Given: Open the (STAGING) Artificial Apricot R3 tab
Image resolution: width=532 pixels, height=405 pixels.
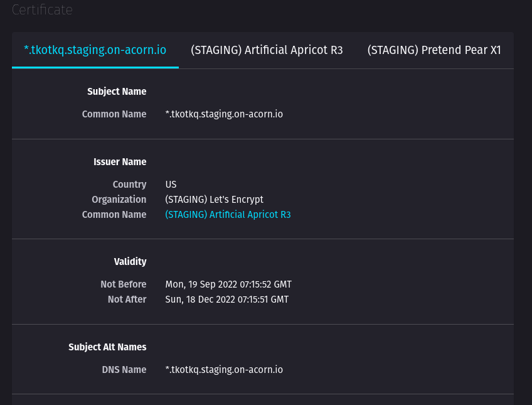Looking at the screenshot, I should [x=267, y=50].
